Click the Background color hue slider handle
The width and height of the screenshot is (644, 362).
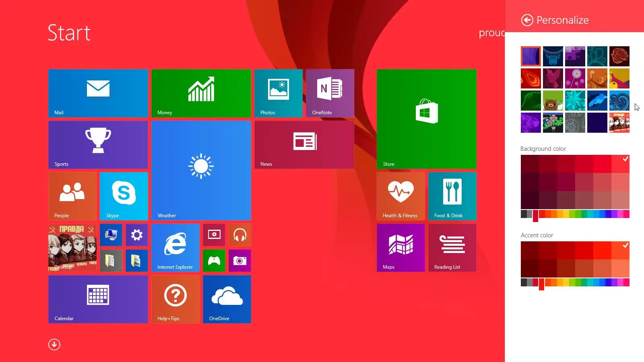click(535, 216)
